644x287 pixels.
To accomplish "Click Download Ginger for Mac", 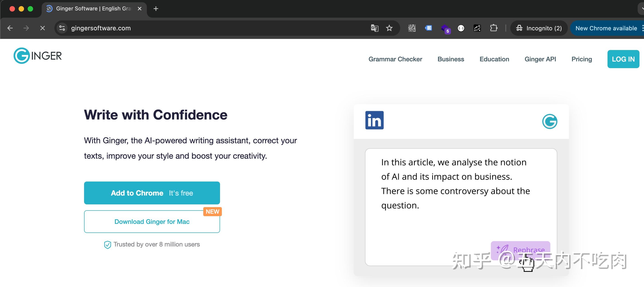I will 152,222.
